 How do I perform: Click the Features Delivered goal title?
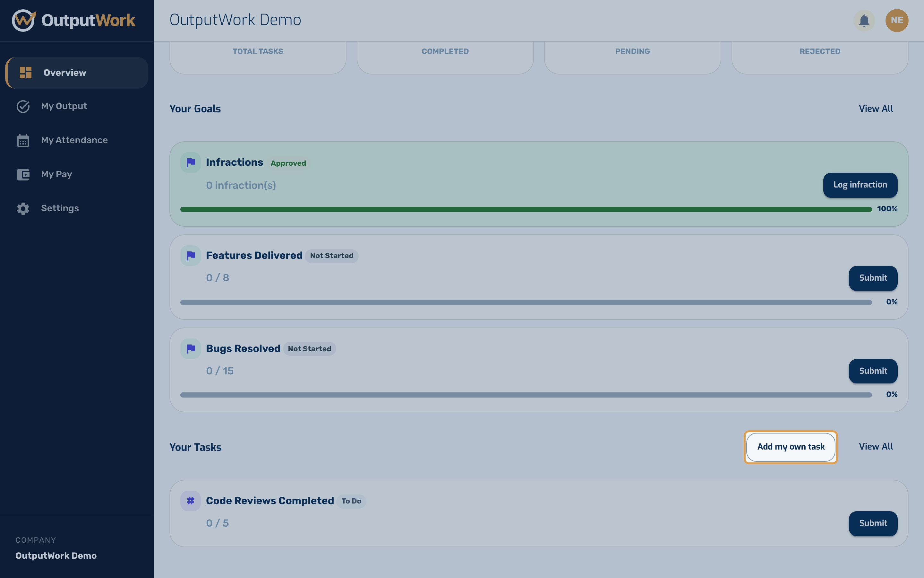pyautogui.click(x=254, y=255)
